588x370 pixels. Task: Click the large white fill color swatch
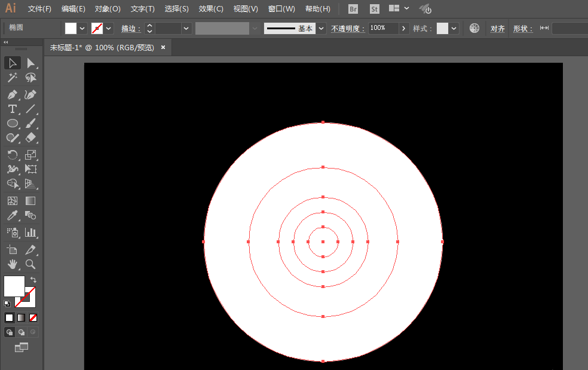(14, 286)
